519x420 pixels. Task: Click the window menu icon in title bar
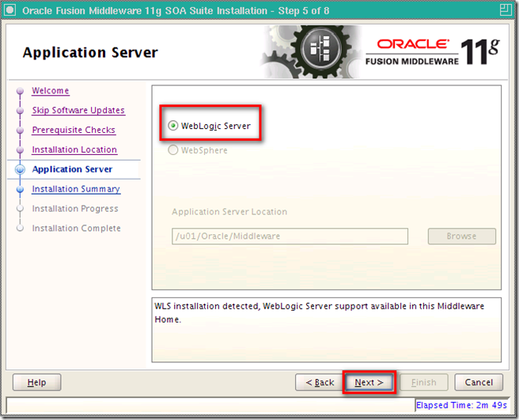click(x=9, y=10)
